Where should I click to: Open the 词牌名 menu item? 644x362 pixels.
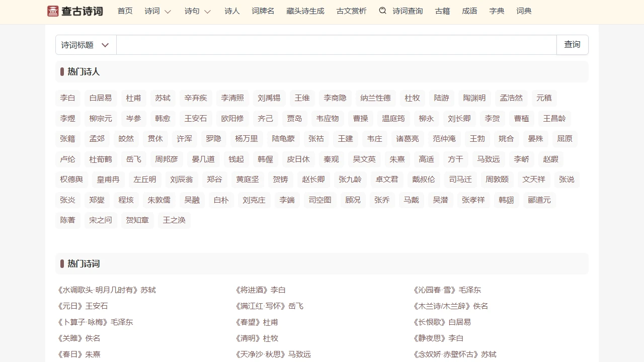(x=263, y=11)
